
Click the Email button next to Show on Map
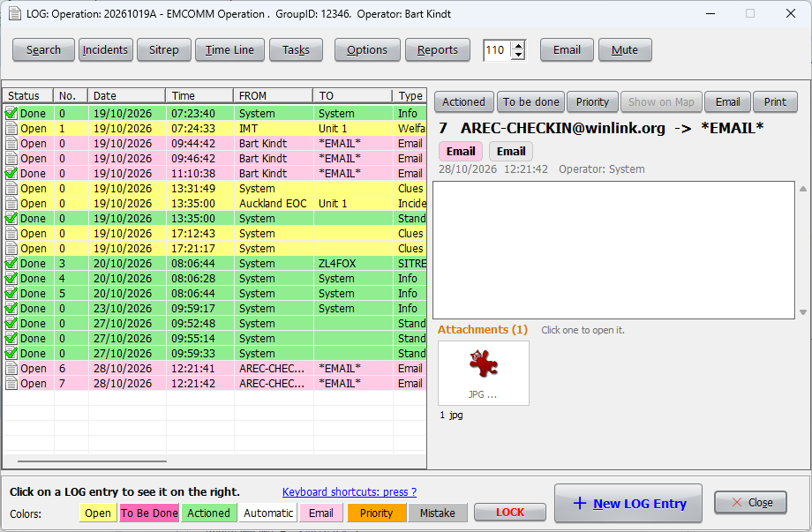tap(727, 102)
